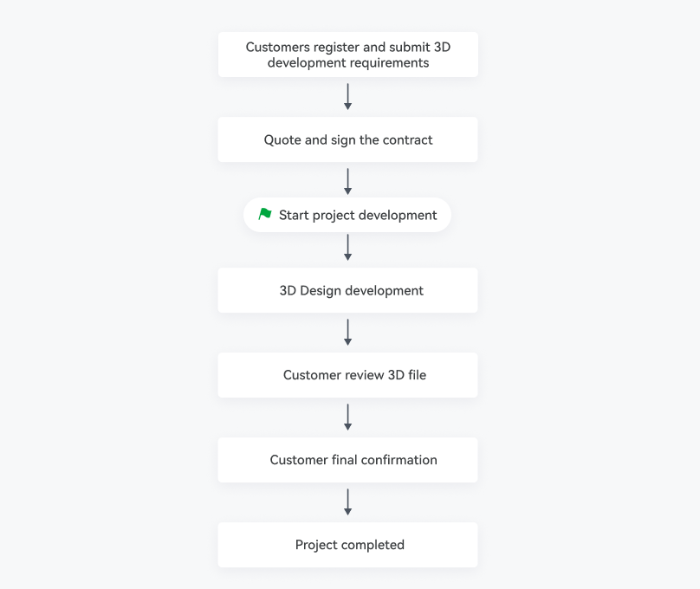Click the word 'contract' in the Quote step
700x589 pixels.
pos(408,139)
